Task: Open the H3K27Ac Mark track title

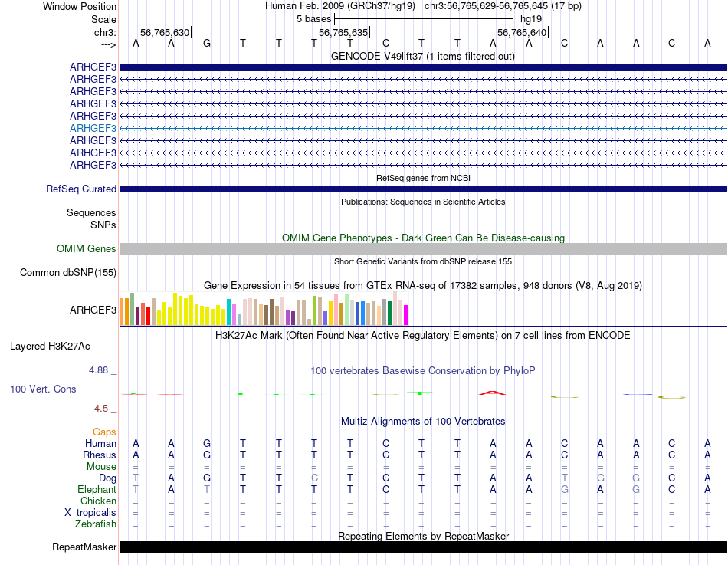Action: [423, 336]
